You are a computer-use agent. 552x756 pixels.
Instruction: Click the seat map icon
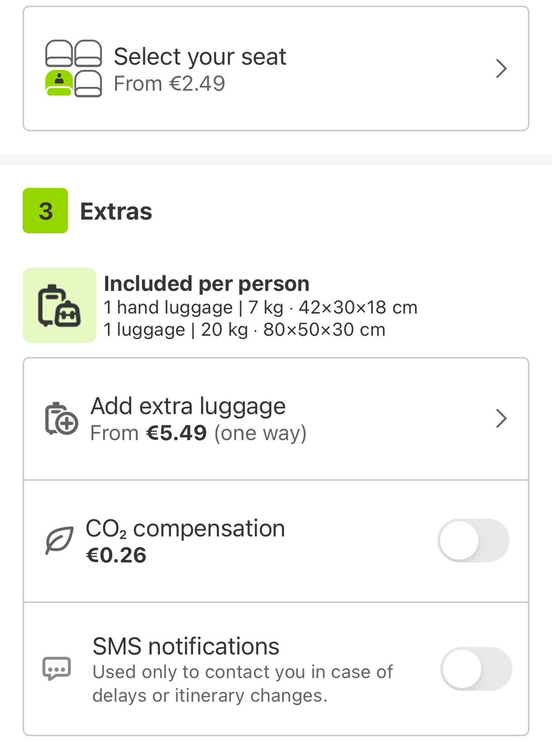tap(74, 68)
